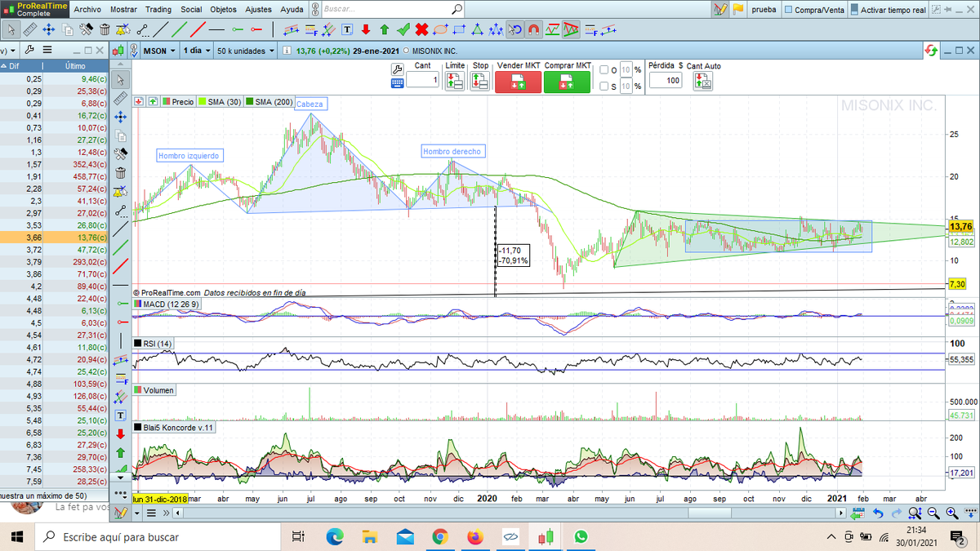
Task: Open the Trading menu
Action: (x=158, y=10)
